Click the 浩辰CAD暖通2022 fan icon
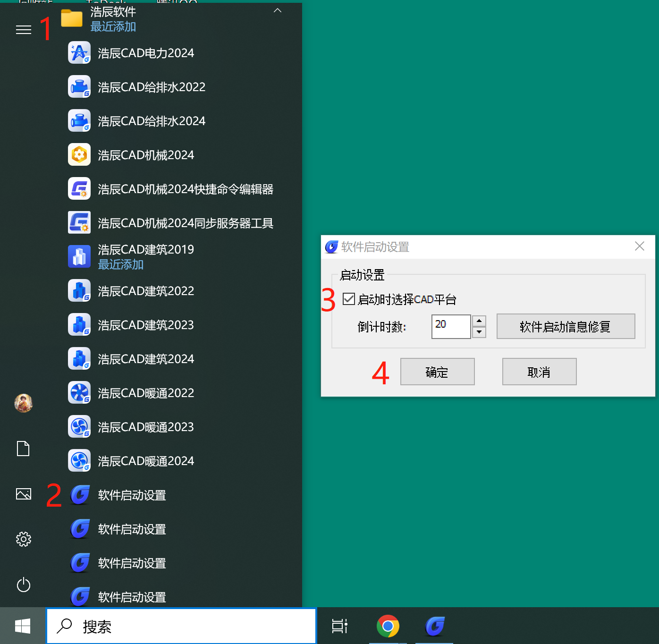The image size is (659, 644). [x=79, y=393]
